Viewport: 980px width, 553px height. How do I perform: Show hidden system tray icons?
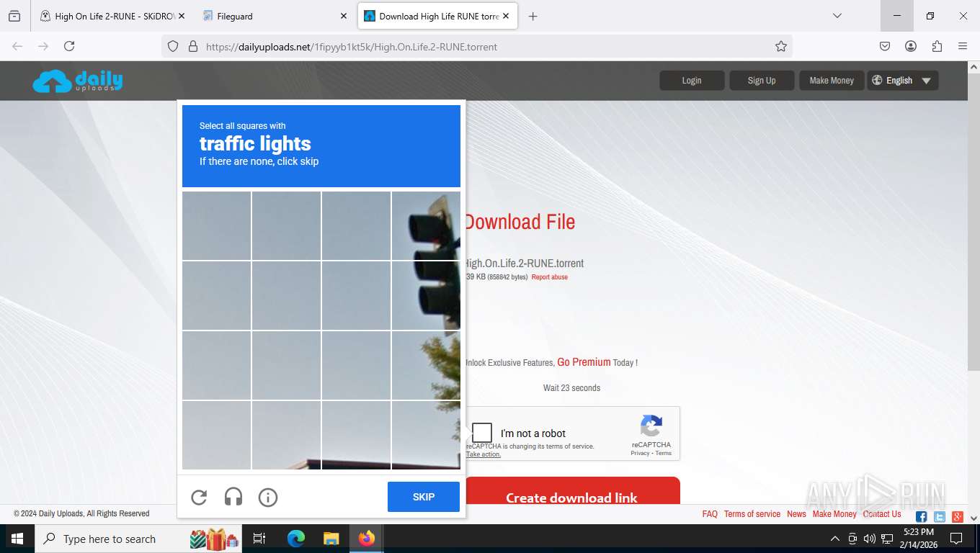[835, 539]
